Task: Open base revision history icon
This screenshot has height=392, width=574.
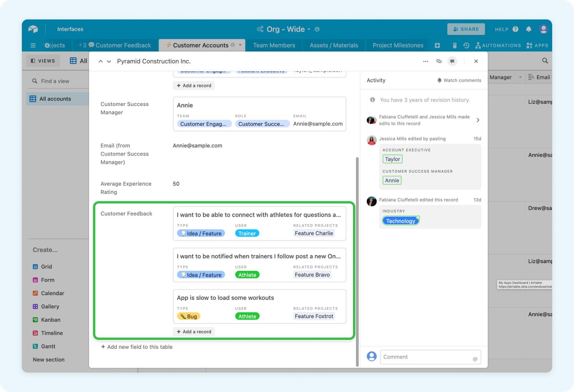Action: 466,46
